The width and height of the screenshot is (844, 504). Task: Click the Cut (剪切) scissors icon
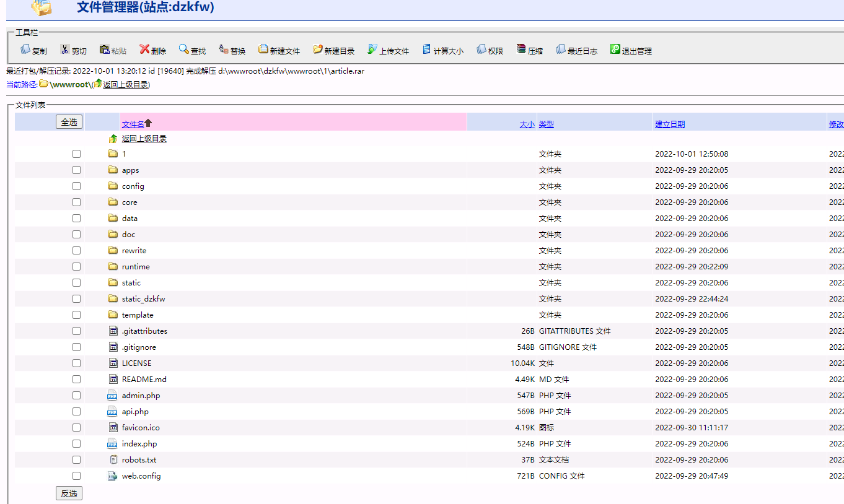tap(64, 50)
